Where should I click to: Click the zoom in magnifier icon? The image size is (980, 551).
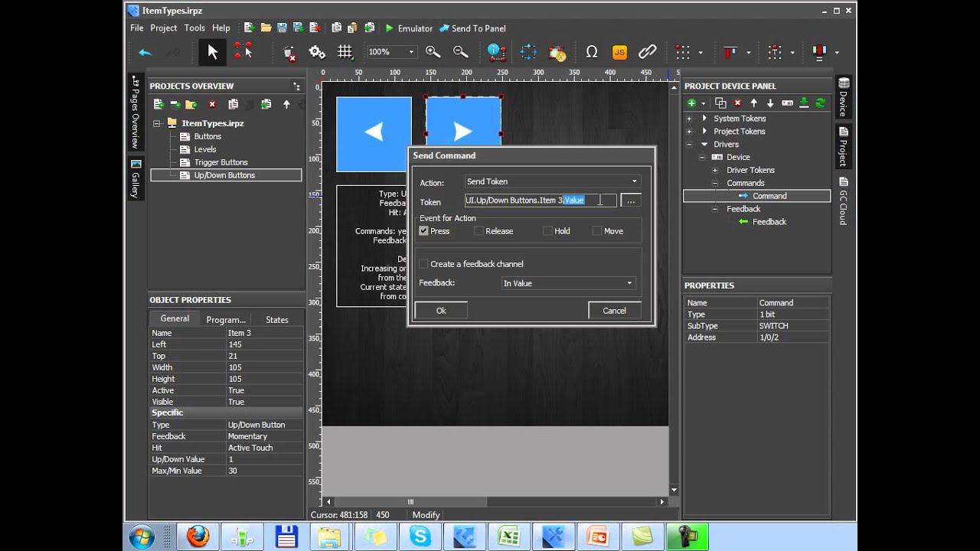433,52
